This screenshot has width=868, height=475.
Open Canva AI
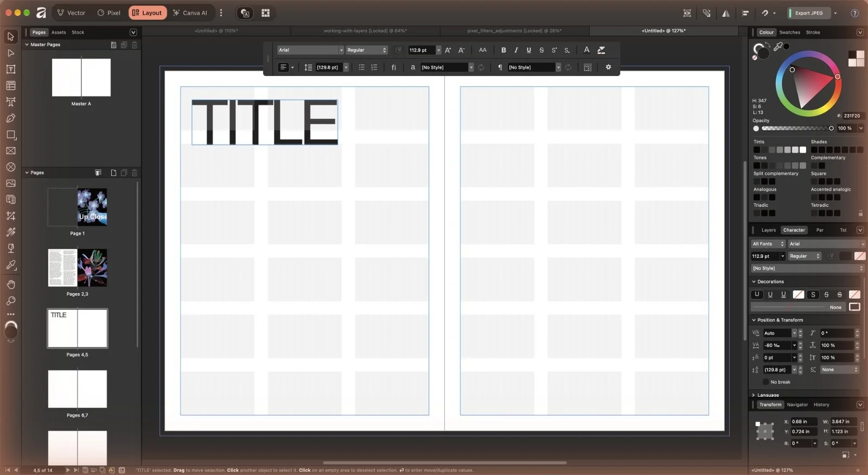(190, 13)
